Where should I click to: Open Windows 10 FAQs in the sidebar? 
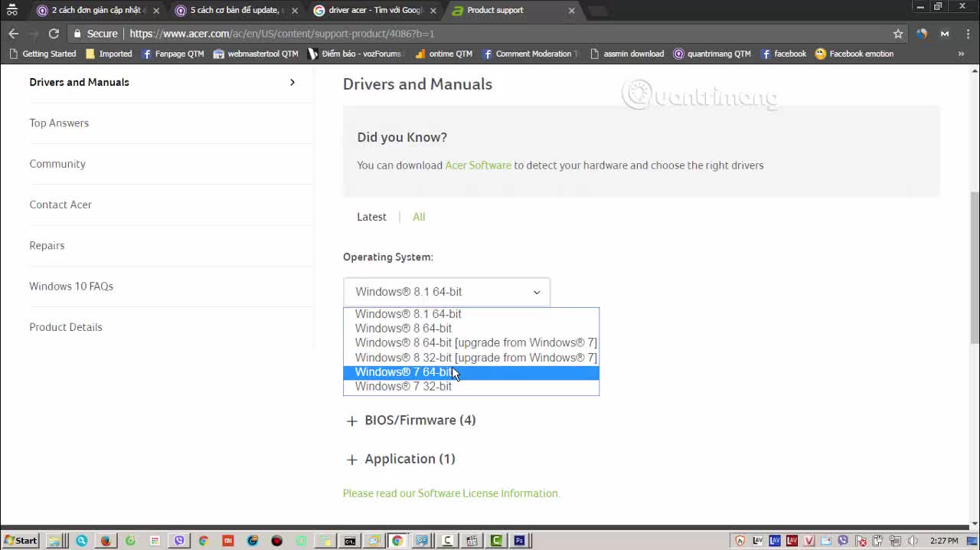pyautogui.click(x=71, y=286)
